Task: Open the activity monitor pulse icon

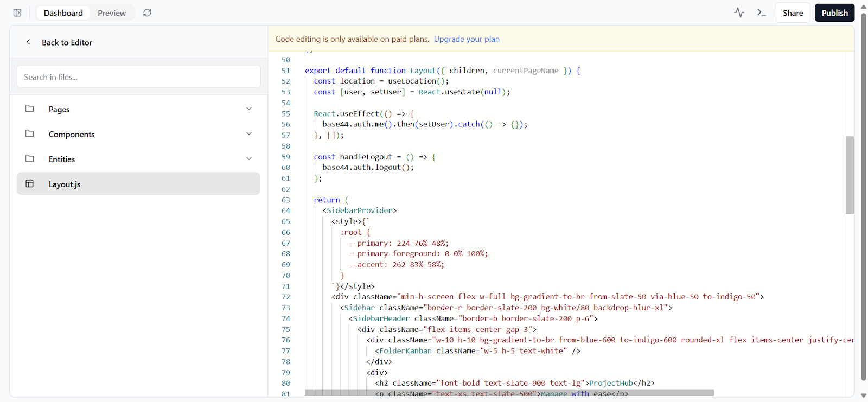Action: click(x=739, y=12)
